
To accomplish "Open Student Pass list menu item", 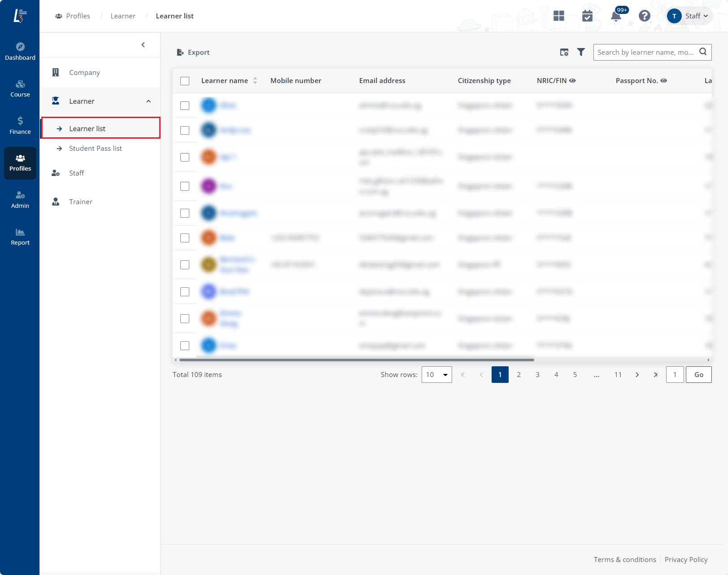I will [95, 149].
